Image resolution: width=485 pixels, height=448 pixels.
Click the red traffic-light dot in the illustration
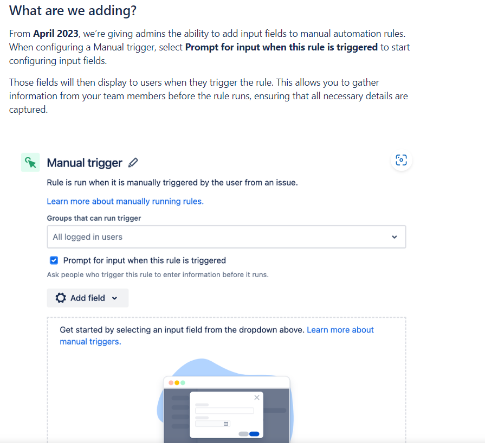tap(171, 383)
